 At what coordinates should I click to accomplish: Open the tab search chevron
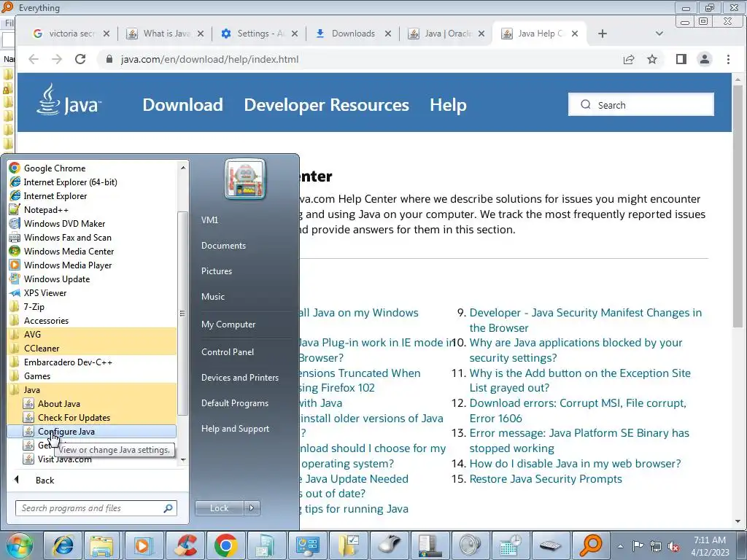[x=659, y=34]
